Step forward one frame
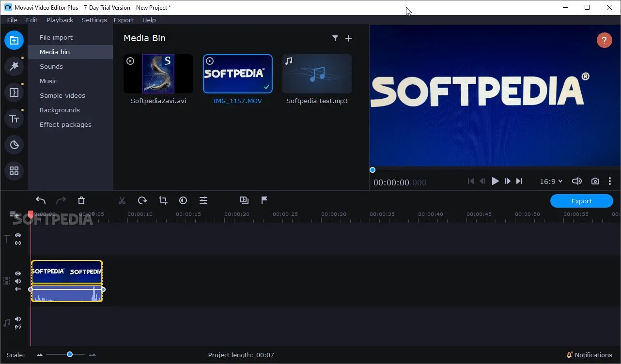 (507, 181)
